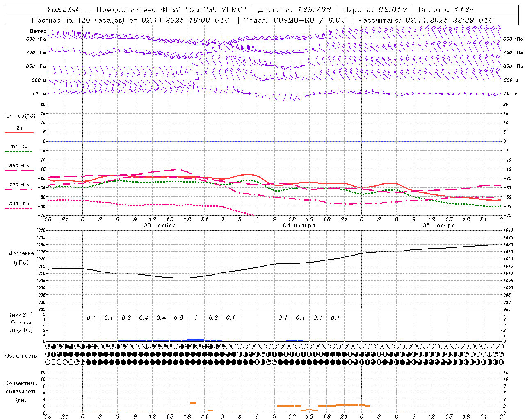Click the Облачность cloud cover label
Image resolution: width=525 pixels, height=420 pixels.
(21, 356)
